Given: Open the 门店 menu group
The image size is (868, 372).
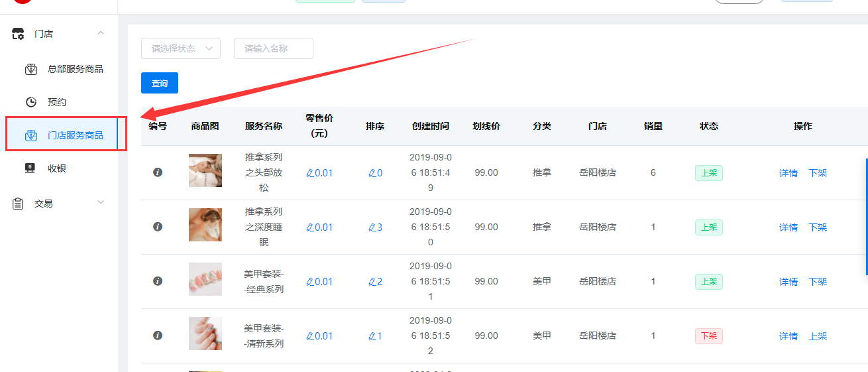Looking at the screenshot, I should [x=59, y=33].
